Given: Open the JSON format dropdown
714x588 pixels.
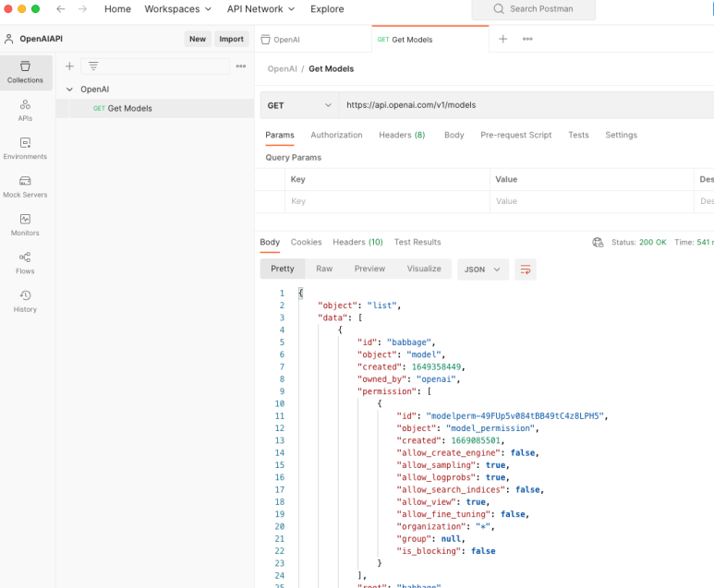Looking at the screenshot, I should point(483,270).
